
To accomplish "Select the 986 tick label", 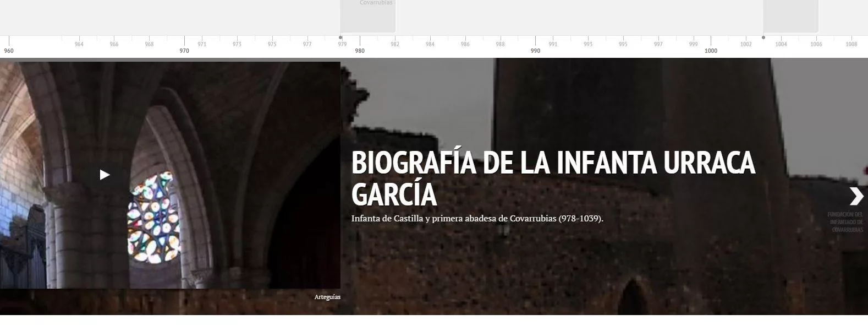I will tap(465, 45).
